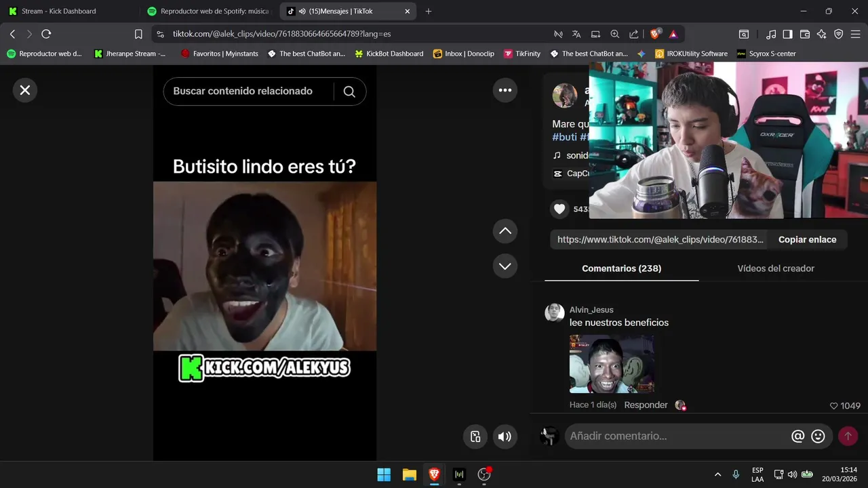Close the Mensajes | TikTok tab
Screen dimensions: 868x488
click(407, 12)
